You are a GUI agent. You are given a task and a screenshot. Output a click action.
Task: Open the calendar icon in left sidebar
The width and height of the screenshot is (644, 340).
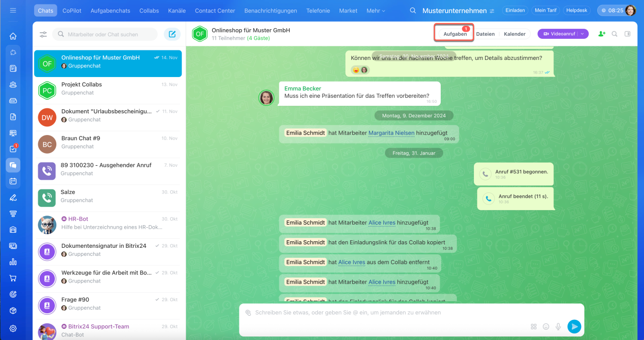pyautogui.click(x=13, y=181)
